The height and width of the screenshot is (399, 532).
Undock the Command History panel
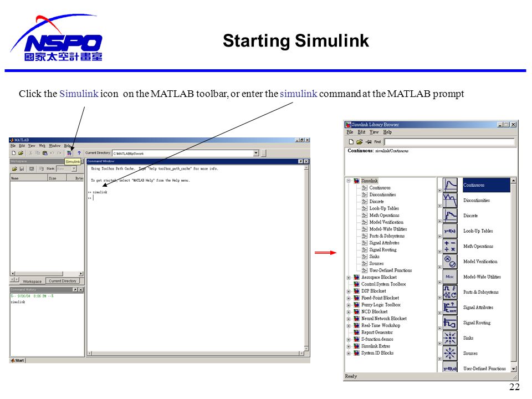point(75,290)
